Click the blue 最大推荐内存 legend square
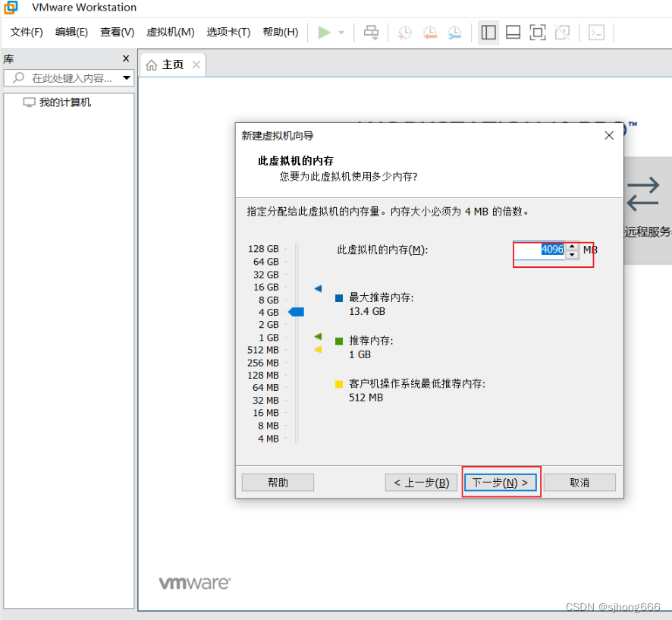Screen dimensions: 672x620 point(339,298)
